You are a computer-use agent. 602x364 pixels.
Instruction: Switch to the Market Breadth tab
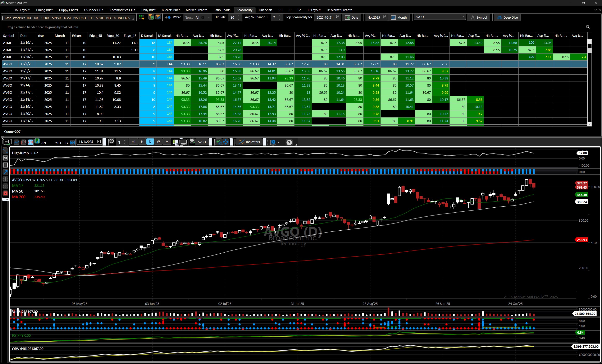(x=196, y=10)
